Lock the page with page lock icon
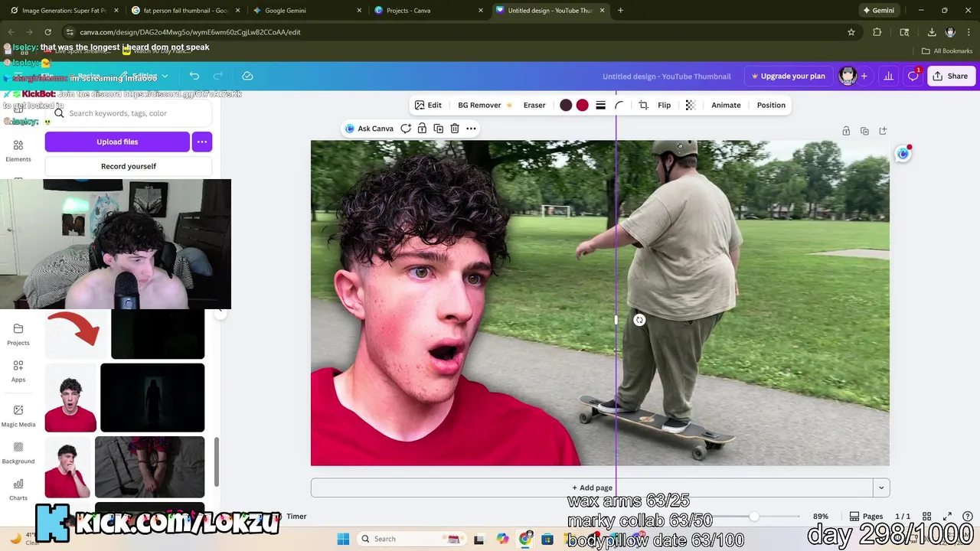 point(846,131)
